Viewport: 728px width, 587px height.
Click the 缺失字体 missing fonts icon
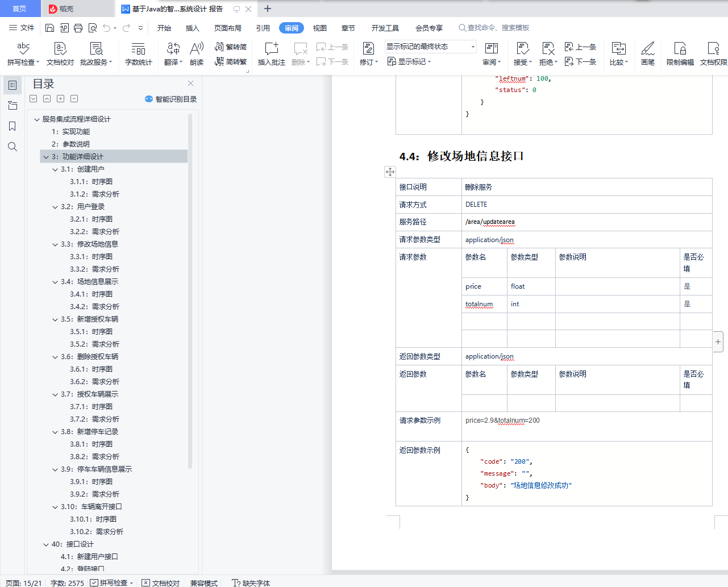(x=236, y=582)
